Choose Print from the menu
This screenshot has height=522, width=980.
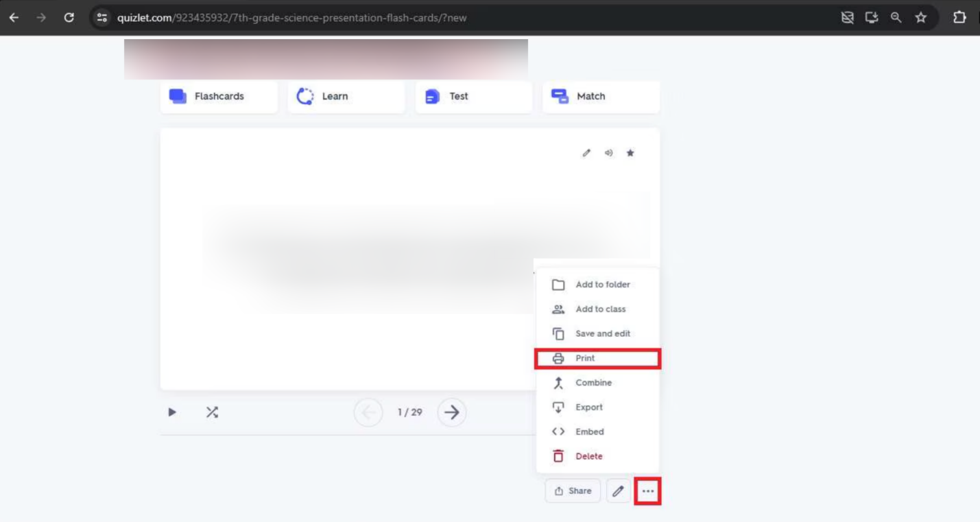(597, 358)
